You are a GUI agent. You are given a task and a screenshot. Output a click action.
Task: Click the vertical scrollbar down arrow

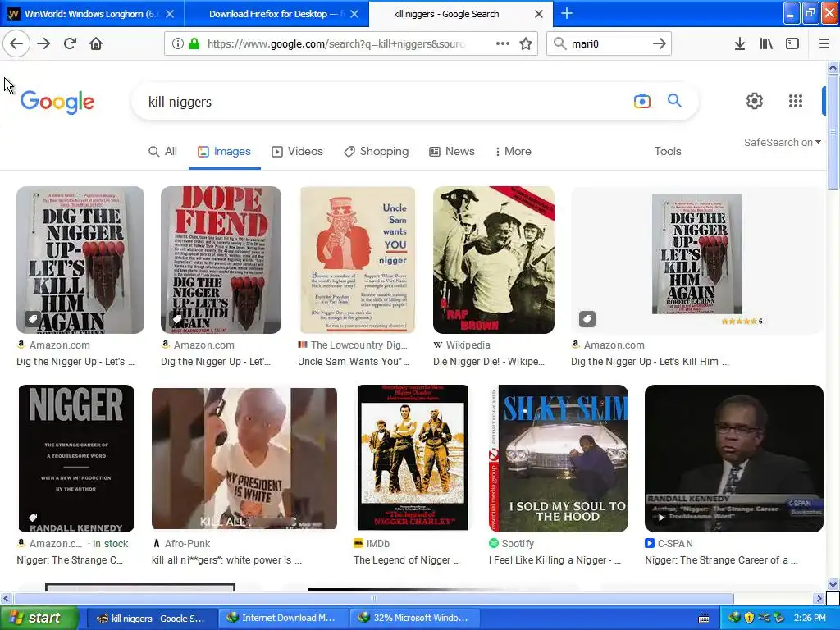[833, 584]
